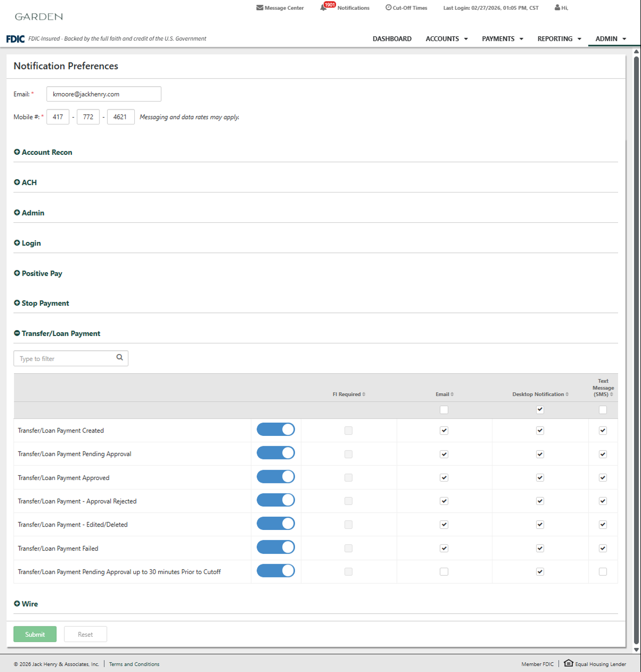This screenshot has height=672, width=641.
Task: Open the Payments menu
Action: click(502, 39)
